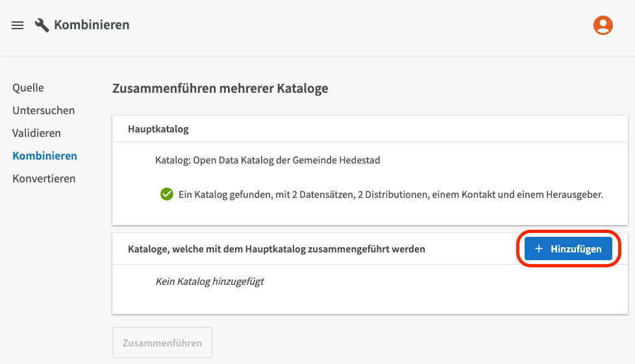Screen dimensions: 635x364
Task: Navigate to Konvertieren page
Action: coord(44,178)
